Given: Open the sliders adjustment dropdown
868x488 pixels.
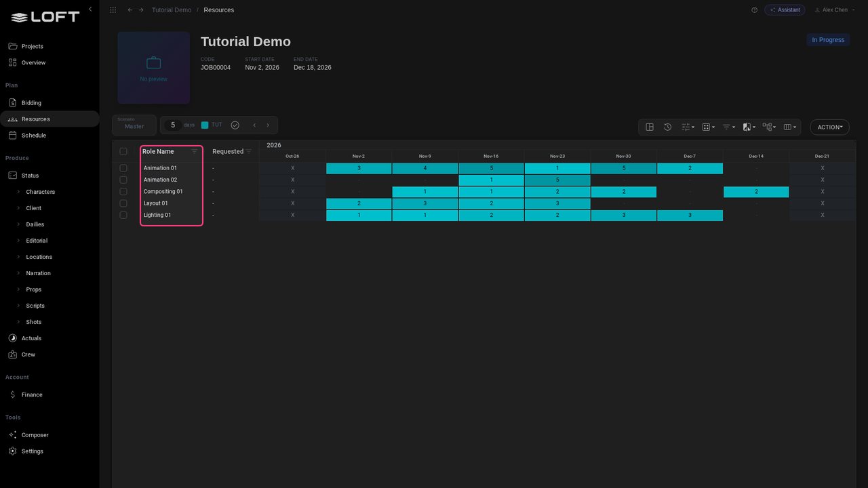Looking at the screenshot, I should click(688, 127).
